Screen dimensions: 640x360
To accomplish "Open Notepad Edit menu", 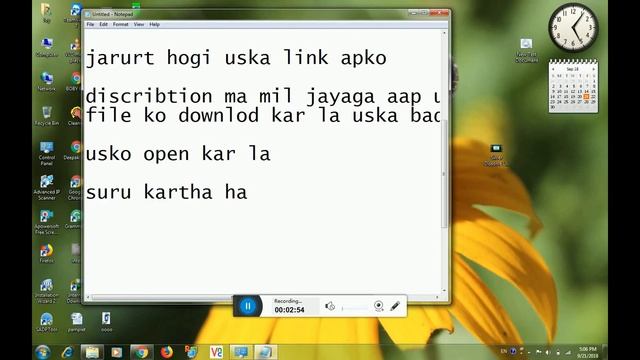I will (x=104, y=24).
